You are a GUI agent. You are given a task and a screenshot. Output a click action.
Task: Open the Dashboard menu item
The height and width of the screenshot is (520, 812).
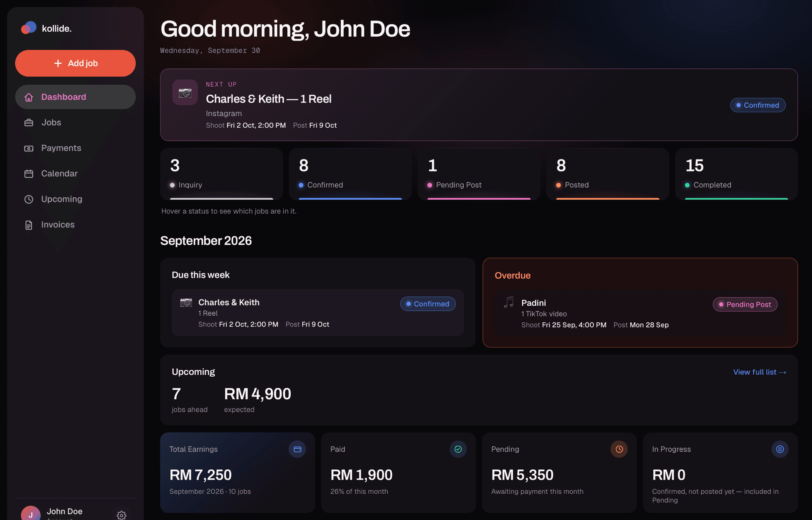click(x=75, y=97)
